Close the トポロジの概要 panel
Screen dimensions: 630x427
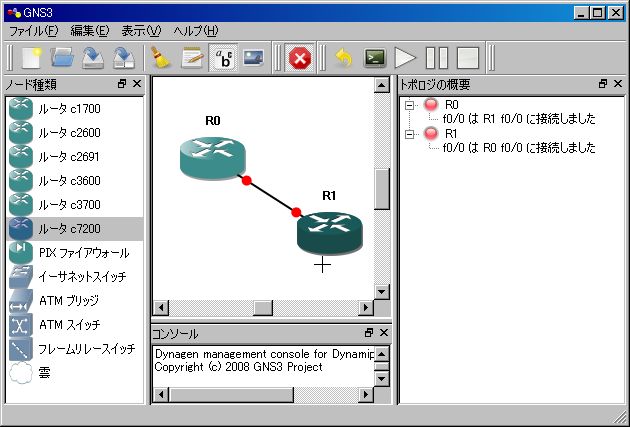(618, 84)
